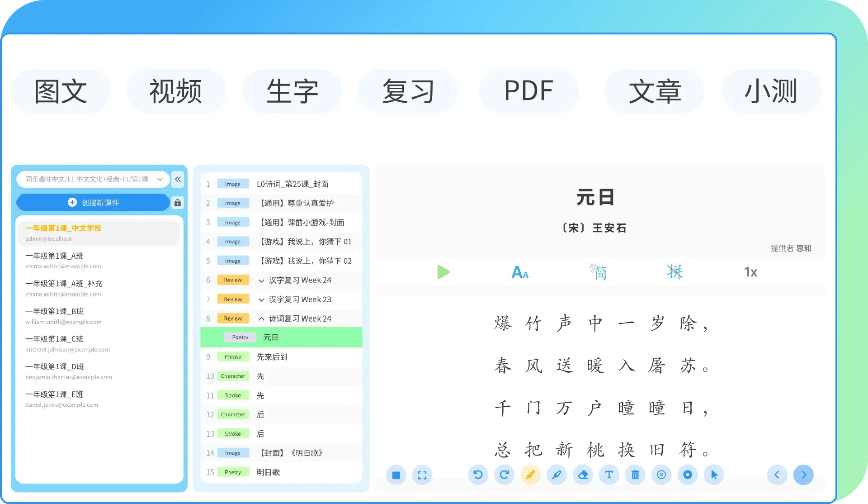Open slide 【封面】《明日歌》

(x=281, y=453)
